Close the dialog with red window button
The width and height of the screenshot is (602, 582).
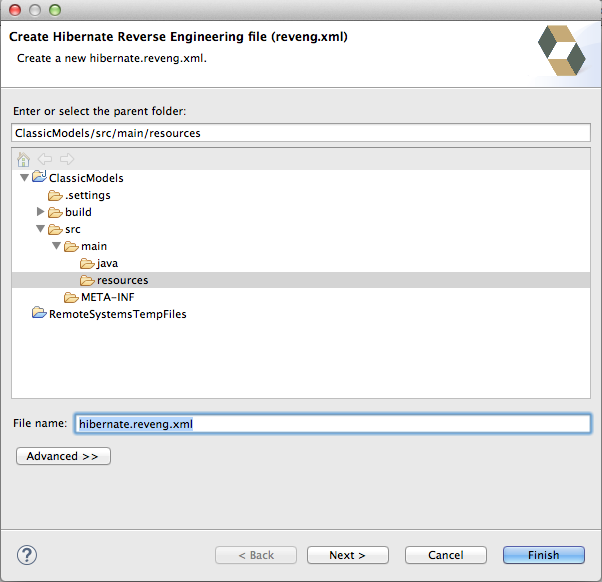click(15, 10)
